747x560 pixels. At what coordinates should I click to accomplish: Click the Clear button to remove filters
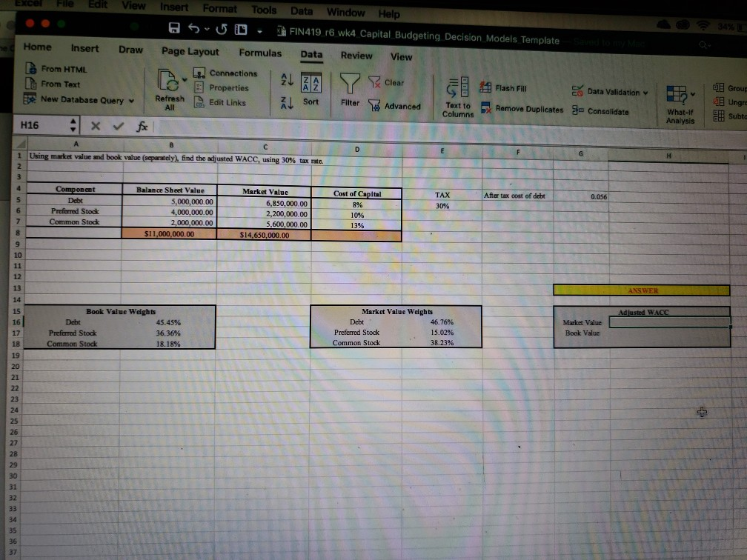(x=388, y=83)
